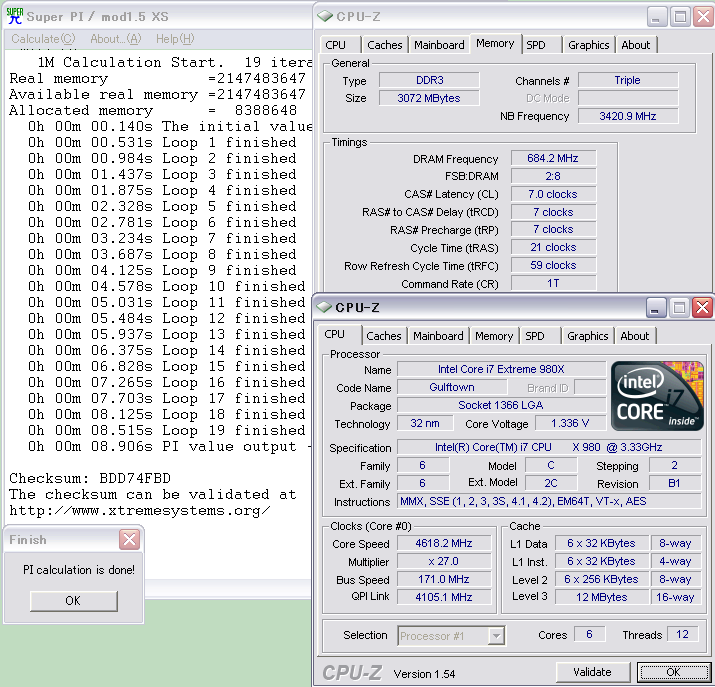Open the Processor #1 selection dropdown

point(496,635)
